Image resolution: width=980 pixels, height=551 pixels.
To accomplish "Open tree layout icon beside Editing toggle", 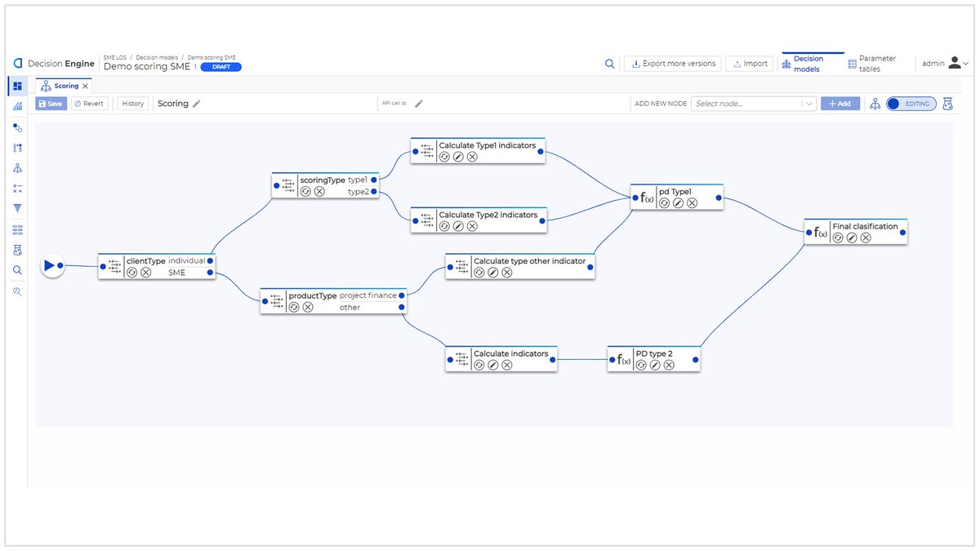I will click(x=875, y=104).
